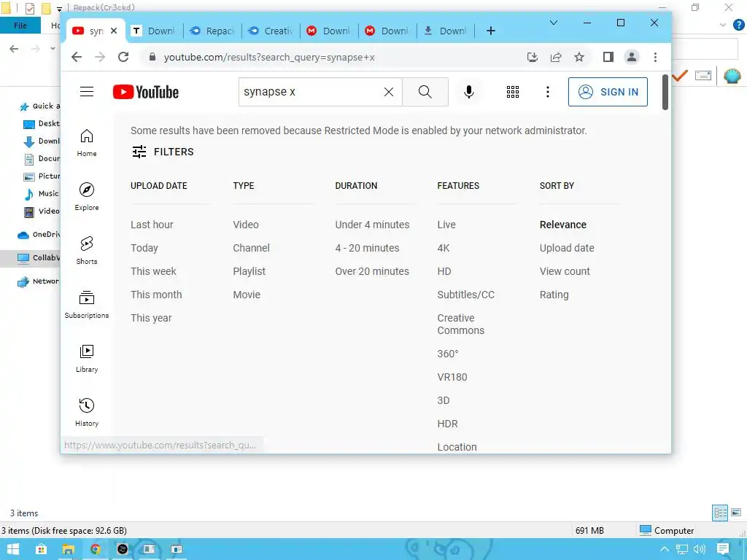Select the Subtitles/CC feature filter
The image size is (747, 560).
[466, 295]
